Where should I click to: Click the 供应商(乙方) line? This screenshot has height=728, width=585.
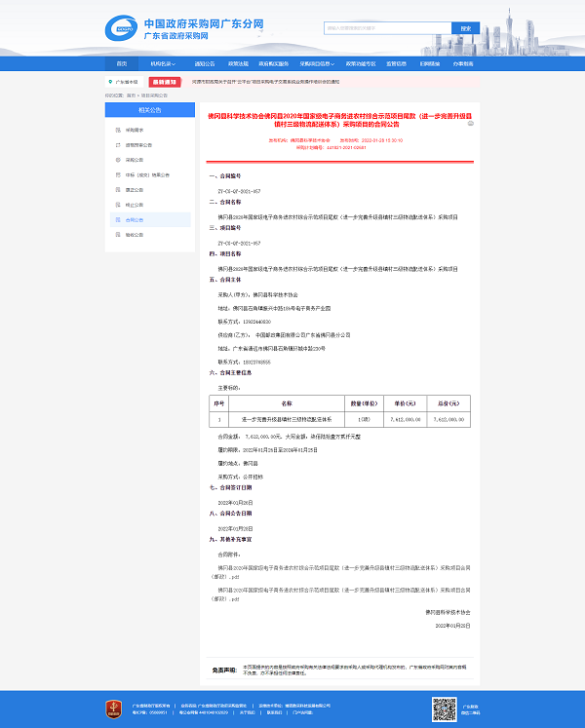point(284,335)
